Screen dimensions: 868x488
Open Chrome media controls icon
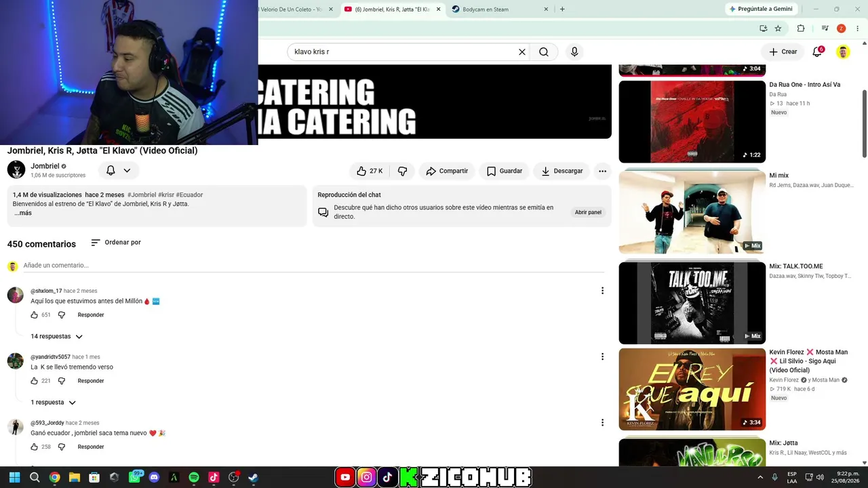pos(825,28)
